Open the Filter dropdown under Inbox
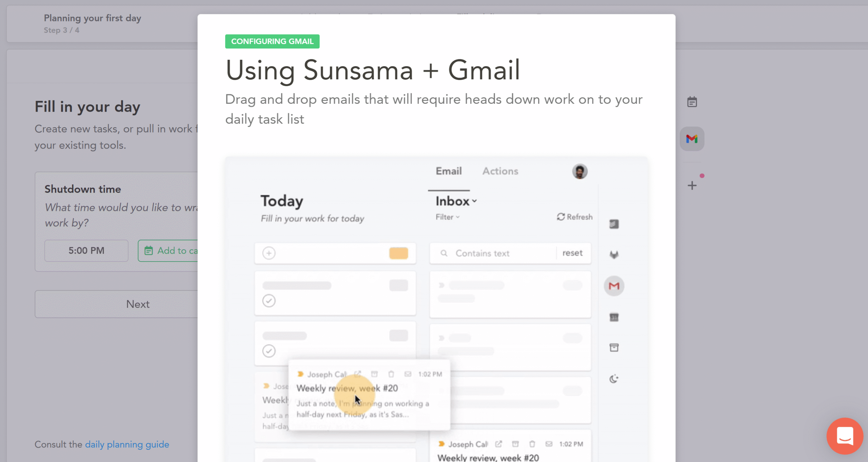 pyautogui.click(x=448, y=217)
